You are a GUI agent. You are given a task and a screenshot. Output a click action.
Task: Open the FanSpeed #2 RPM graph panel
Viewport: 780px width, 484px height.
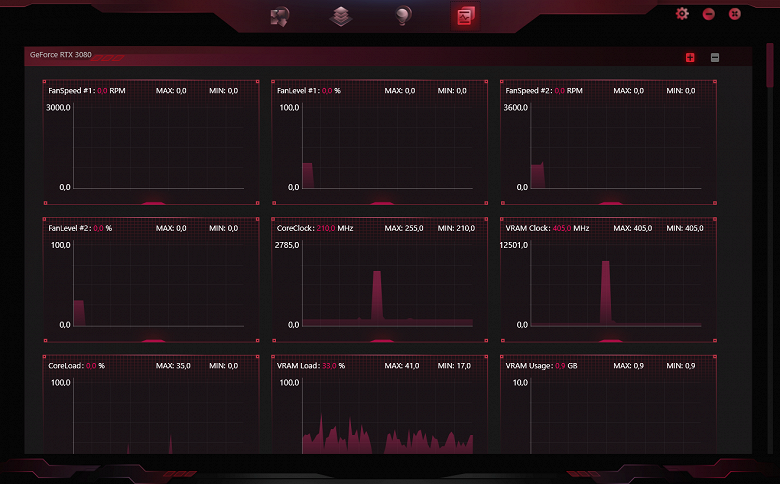(609, 142)
